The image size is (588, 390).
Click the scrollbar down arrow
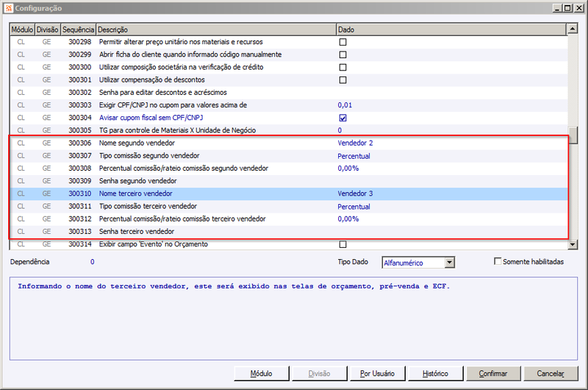573,244
